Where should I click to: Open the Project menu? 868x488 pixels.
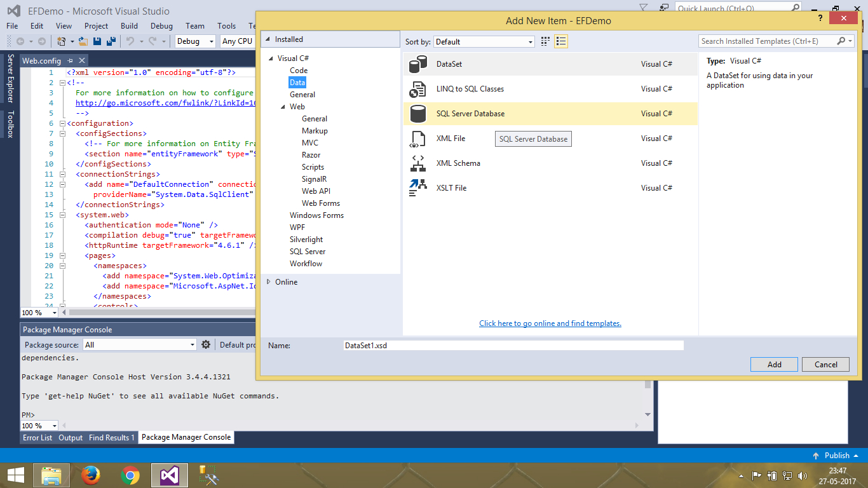97,26
